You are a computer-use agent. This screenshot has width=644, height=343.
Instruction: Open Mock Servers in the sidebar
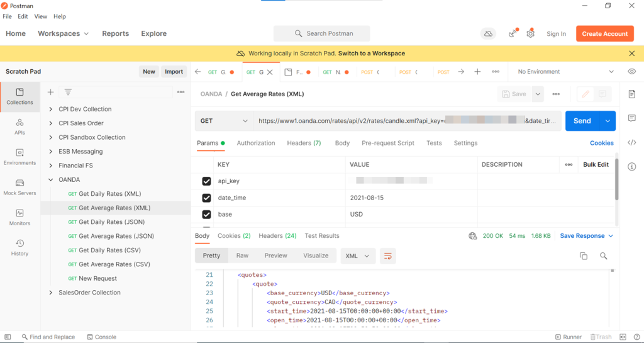point(19,188)
